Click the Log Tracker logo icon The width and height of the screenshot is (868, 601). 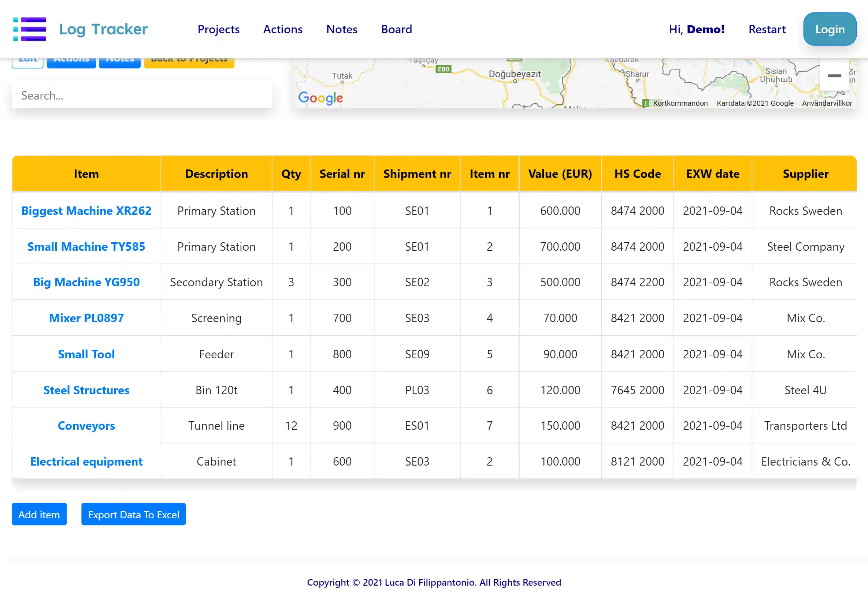coord(29,29)
